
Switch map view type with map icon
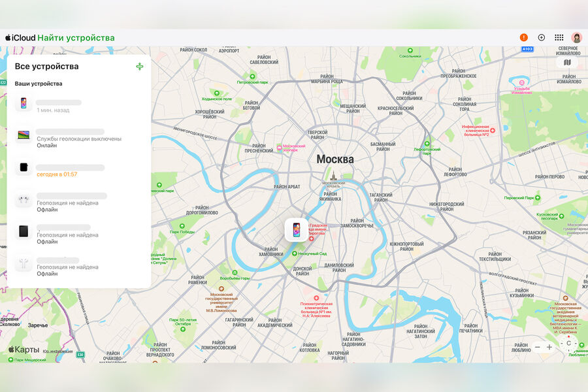pyautogui.click(x=567, y=62)
